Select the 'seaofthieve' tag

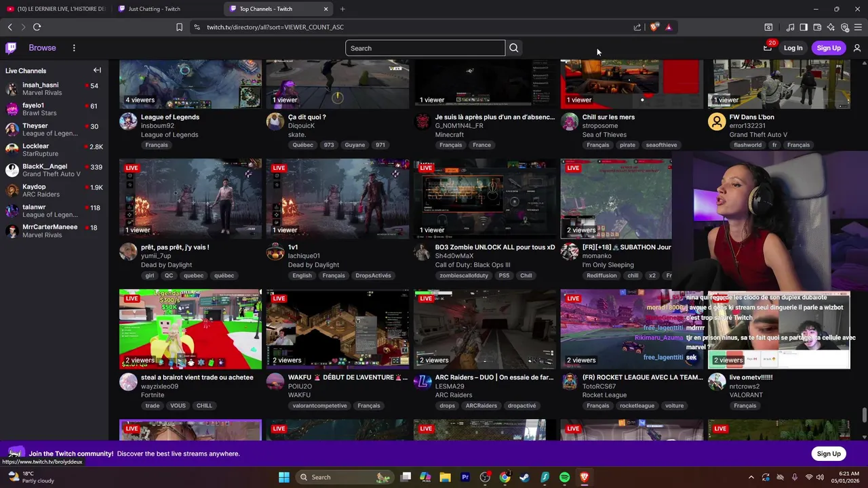pos(661,145)
